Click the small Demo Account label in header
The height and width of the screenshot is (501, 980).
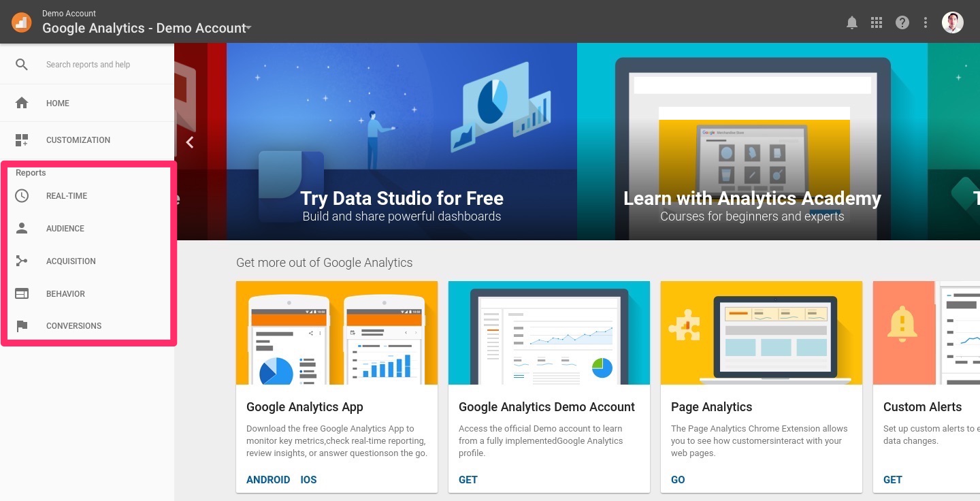coord(69,14)
